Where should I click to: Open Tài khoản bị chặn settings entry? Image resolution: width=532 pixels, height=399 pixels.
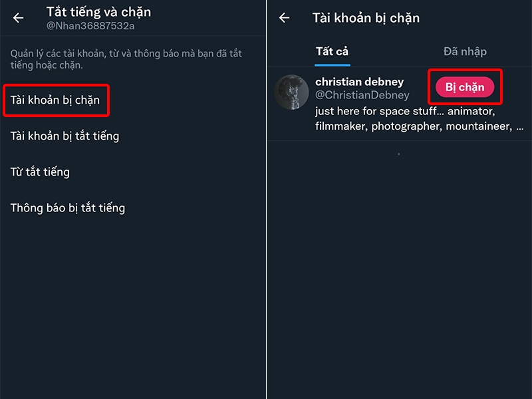coord(56,100)
